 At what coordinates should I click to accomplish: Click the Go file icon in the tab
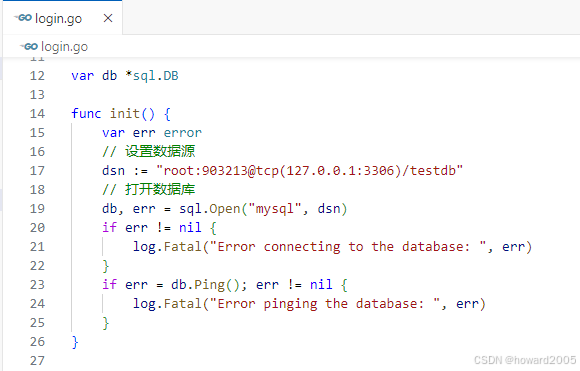[x=23, y=18]
